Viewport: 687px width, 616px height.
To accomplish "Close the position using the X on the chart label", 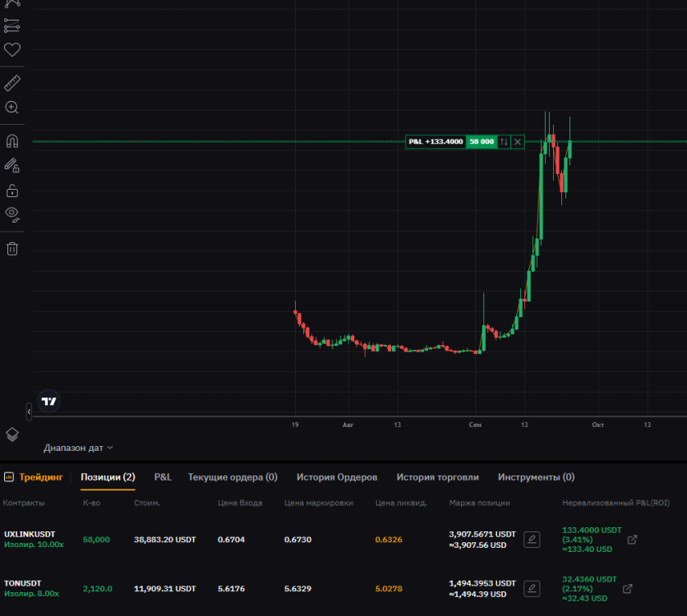I will (x=518, y=142).
